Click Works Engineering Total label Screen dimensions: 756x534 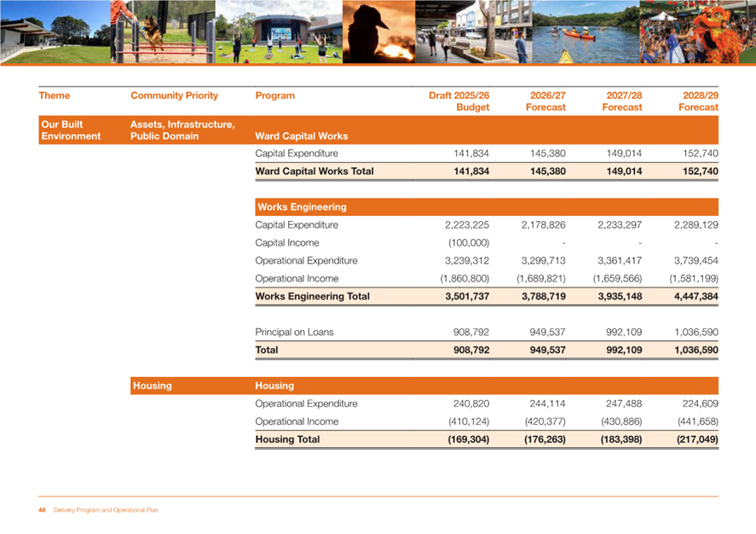313,296
